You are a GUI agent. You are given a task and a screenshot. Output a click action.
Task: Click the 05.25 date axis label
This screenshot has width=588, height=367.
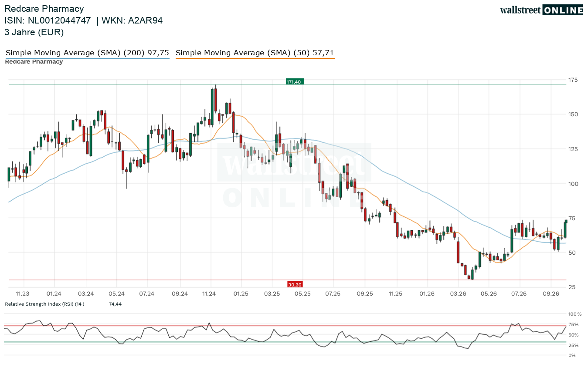302,294
